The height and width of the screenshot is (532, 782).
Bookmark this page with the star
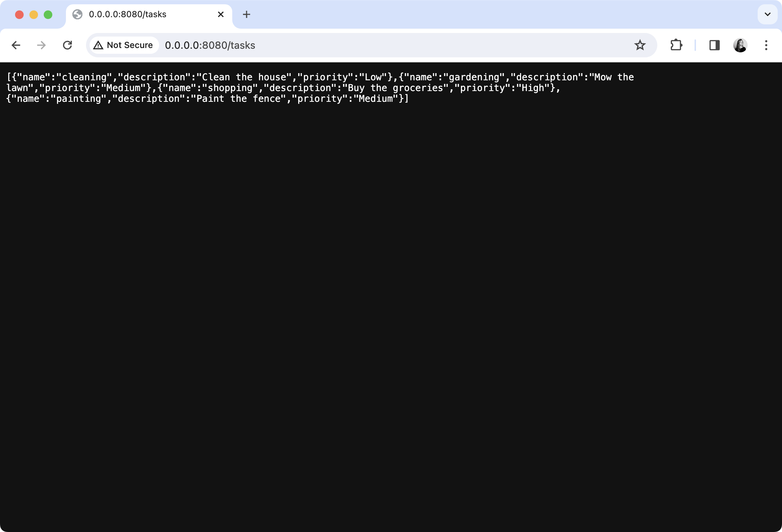pos(640,45)
